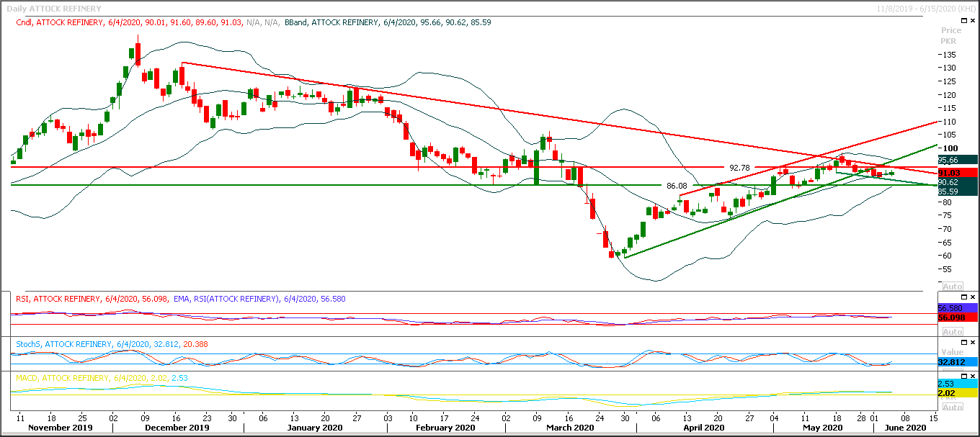Click the 56.580 EMA value tag
Image resolution: width=980 pixels, height=437 pixels.
(957, 308)
